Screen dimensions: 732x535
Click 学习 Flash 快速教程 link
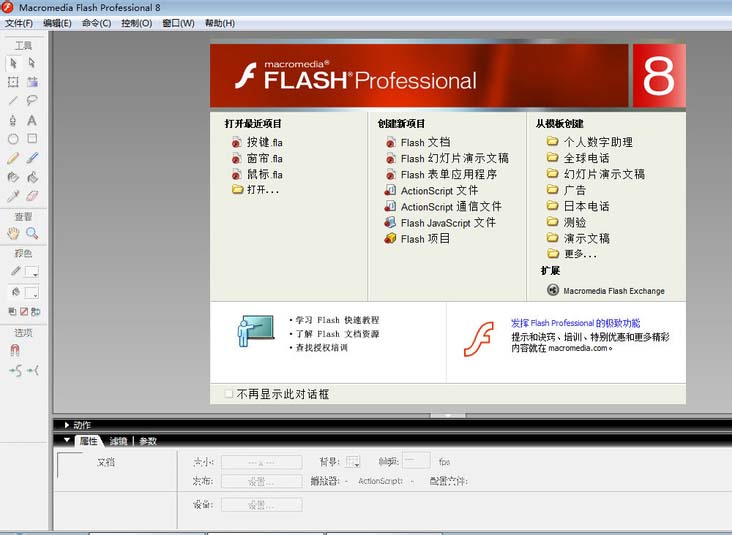click(337, 320)
